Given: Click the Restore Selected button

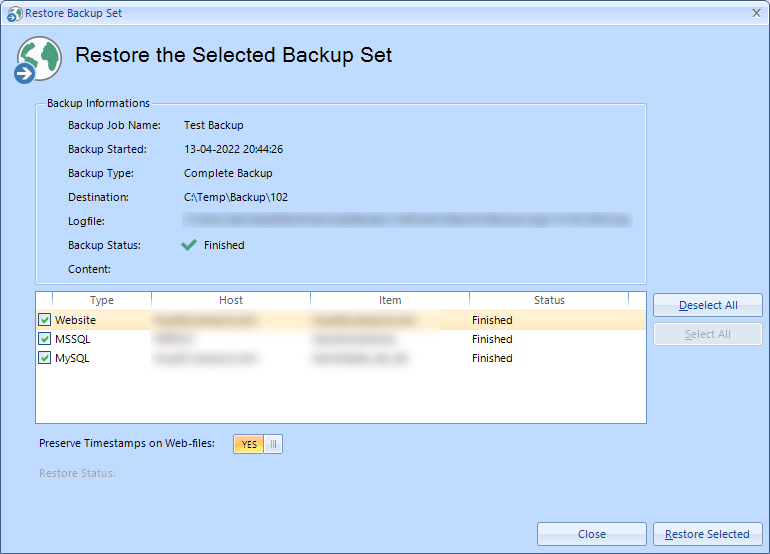Looking at the screenshot, I should [x=707, y=534].
